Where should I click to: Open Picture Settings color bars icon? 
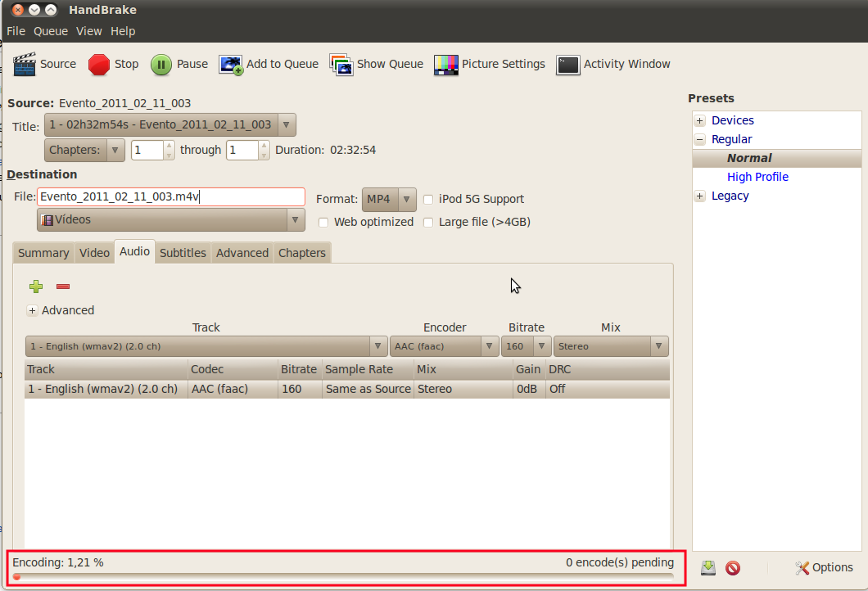[x=446, y=64]
